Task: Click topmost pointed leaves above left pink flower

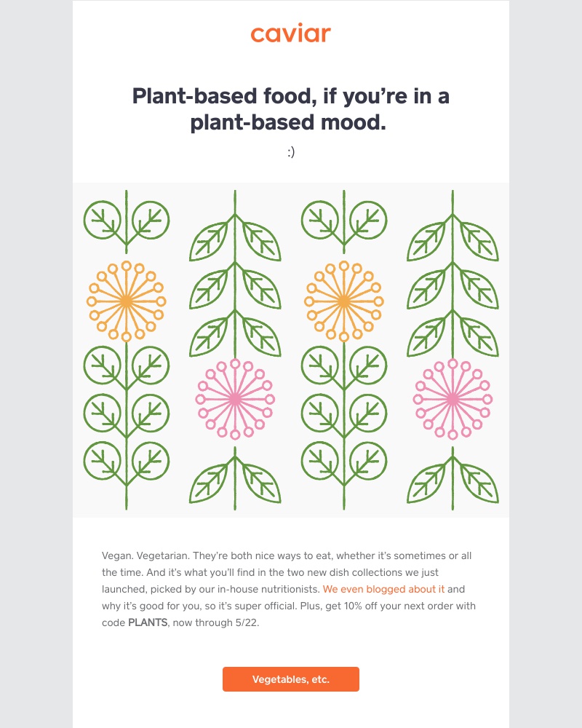Action: 234,237
